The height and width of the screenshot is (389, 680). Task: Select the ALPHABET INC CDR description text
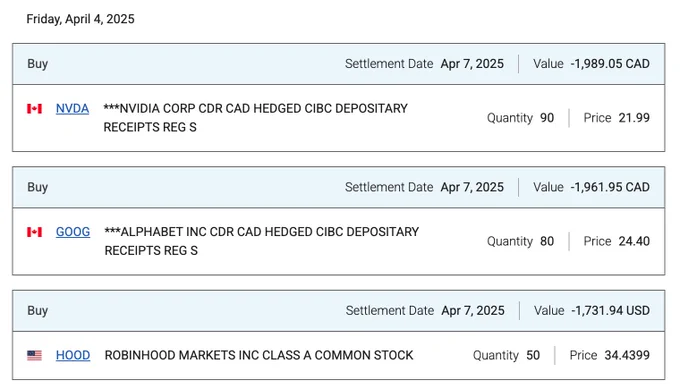pyautogui.click(x=262, y=241)
